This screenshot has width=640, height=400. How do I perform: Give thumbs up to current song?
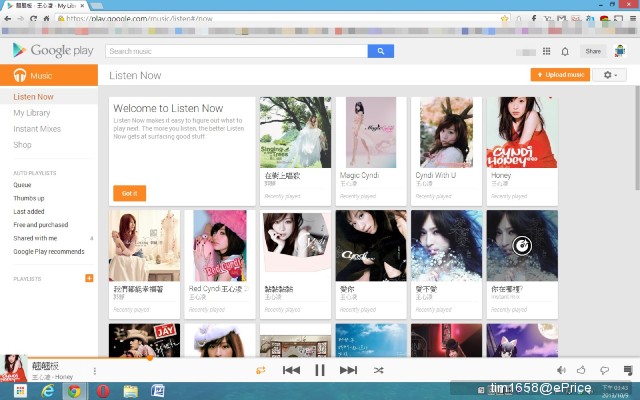pos(581,370)
